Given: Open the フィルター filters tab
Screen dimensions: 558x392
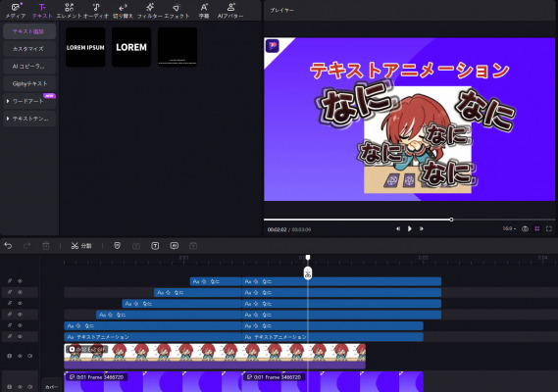Looking at the screenshot, I should pos(150,11).
